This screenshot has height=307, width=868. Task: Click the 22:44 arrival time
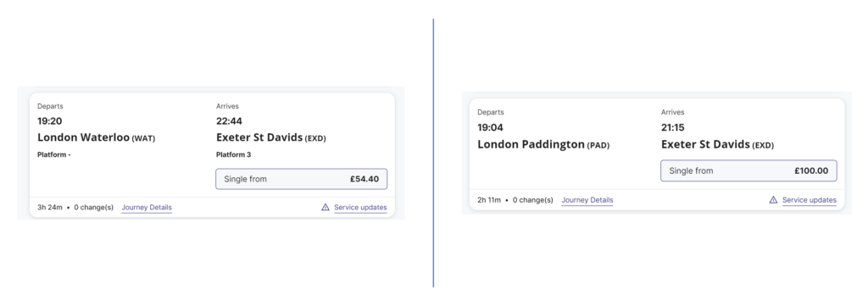229,120
